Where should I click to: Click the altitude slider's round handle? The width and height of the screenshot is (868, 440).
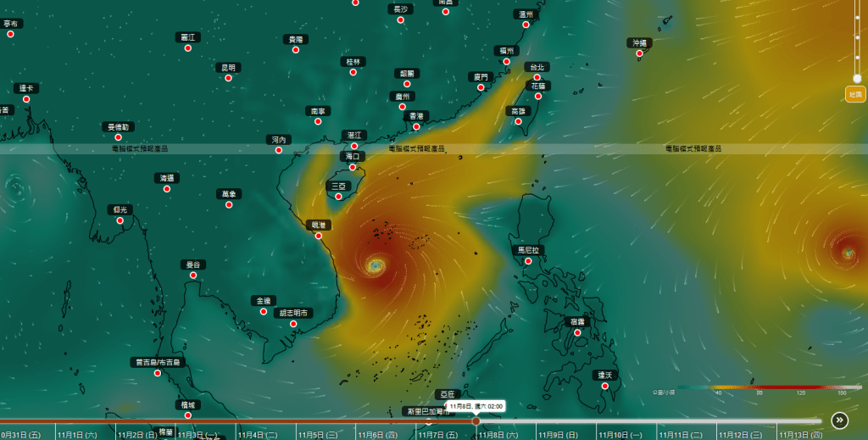click(857, 78)
